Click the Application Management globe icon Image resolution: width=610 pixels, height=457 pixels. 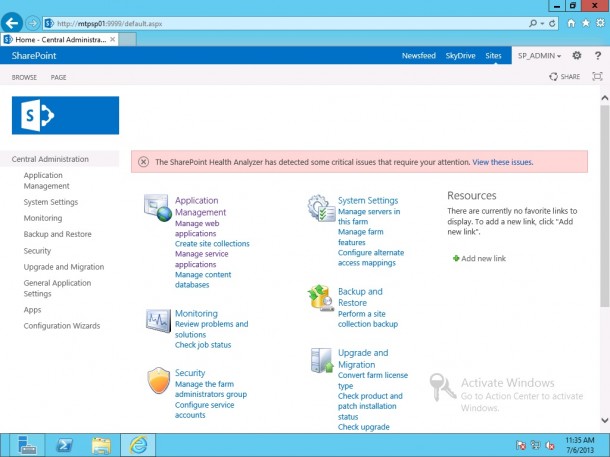point(158,207)
